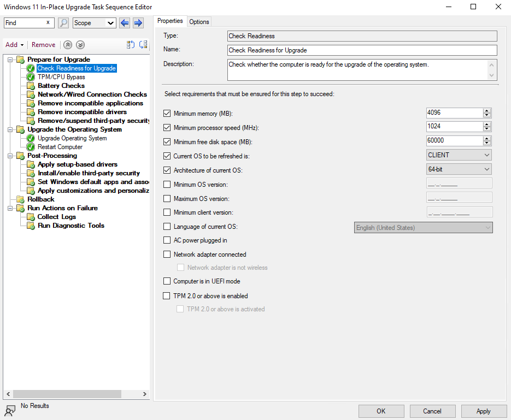
Task: Click the magnifier search icon
Action: tap(63, 23)
